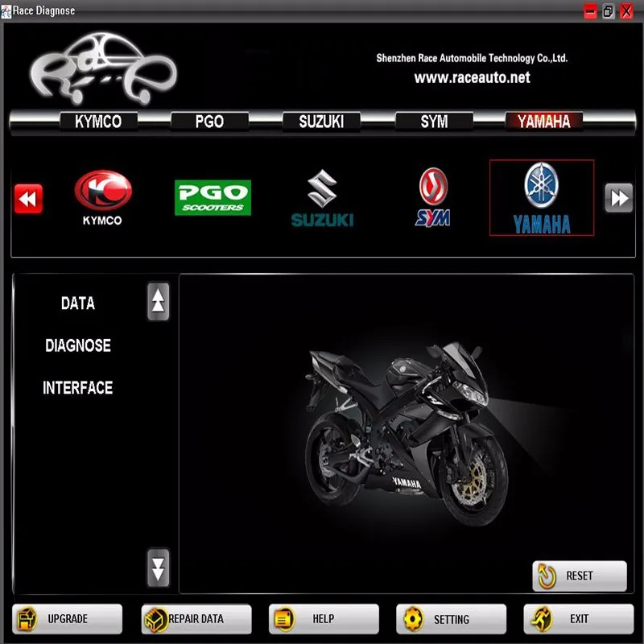Open the INTERFACE menu item
This screenshot has height=644, width=644.
point(78,388)
